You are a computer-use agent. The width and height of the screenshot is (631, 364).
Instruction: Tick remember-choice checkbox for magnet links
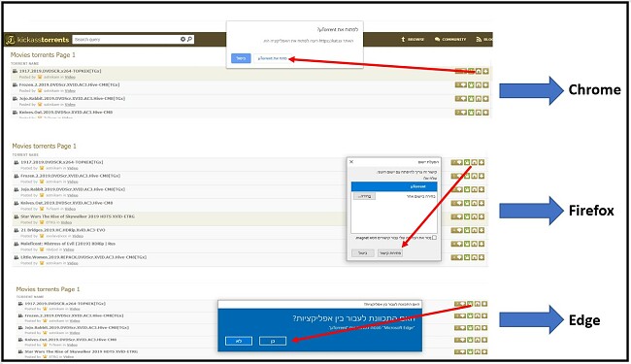coord(434,238)
